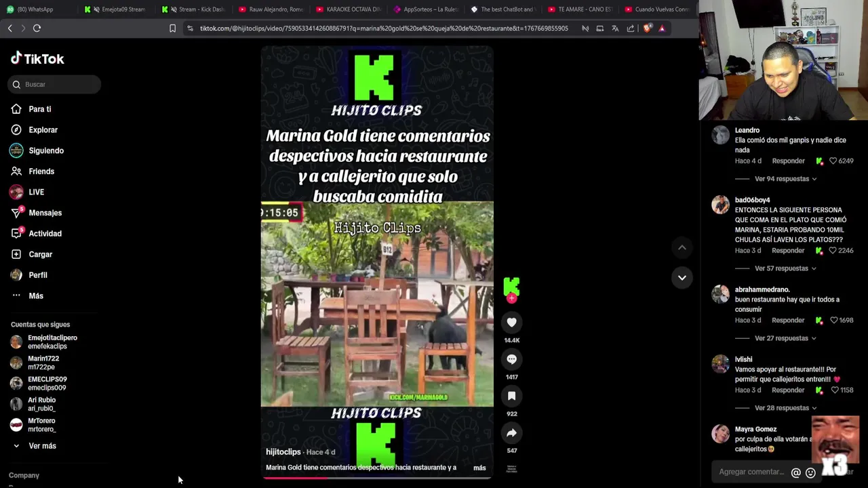The image size is (868, 488).
Task: Go to Siguiendo feed
Action: [x=37, y=150]
